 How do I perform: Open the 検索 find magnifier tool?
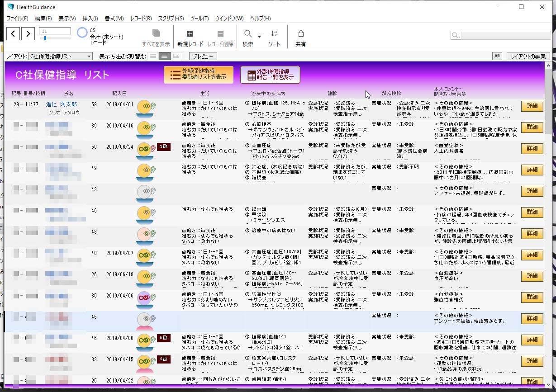tap(248, 34)
